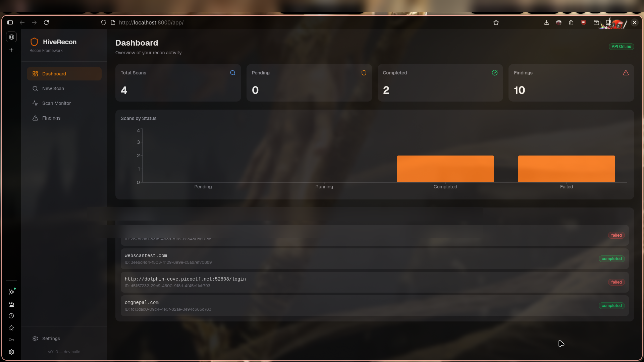Toggle the failed badge on dolphin-cove scan

tap(616, 282)
